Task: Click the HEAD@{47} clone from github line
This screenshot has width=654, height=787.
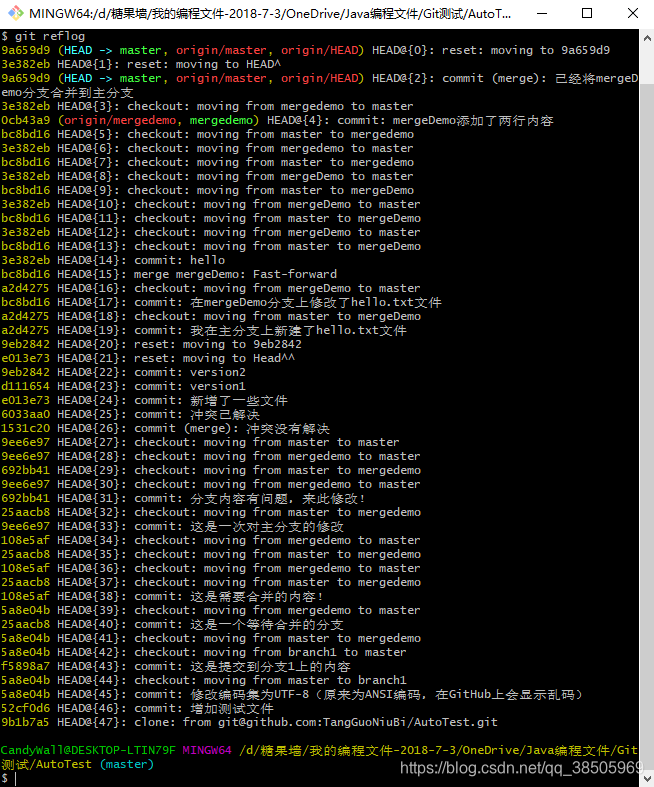Action: (249, 722)
